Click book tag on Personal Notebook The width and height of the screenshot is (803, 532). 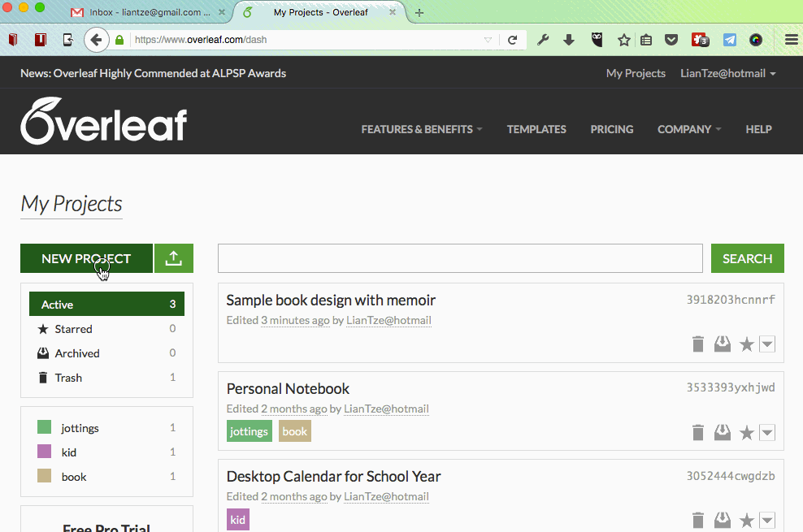coord(294,431)
